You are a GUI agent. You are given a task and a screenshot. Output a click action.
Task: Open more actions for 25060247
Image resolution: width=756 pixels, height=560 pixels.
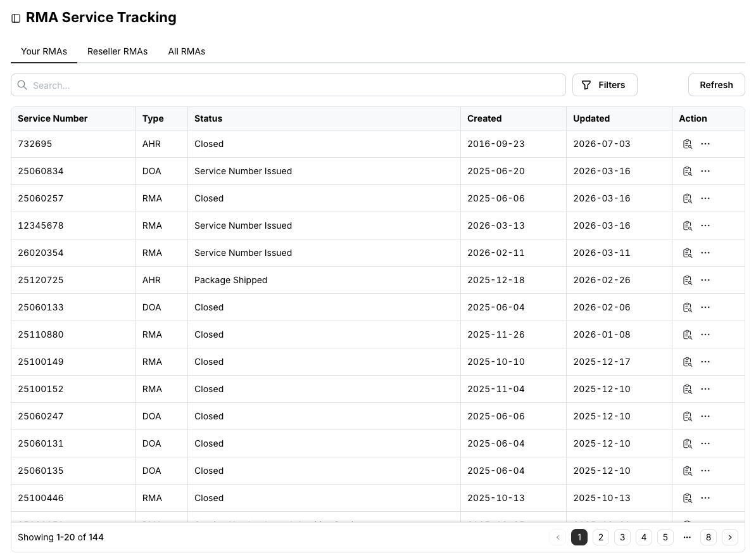click(705, 416)
